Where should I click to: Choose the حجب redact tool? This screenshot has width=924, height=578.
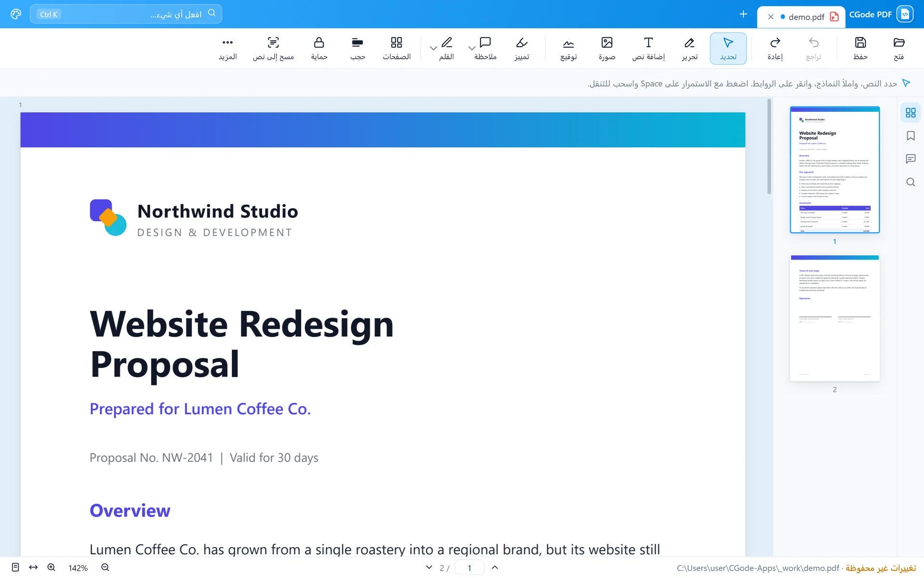tap(358, 48)
